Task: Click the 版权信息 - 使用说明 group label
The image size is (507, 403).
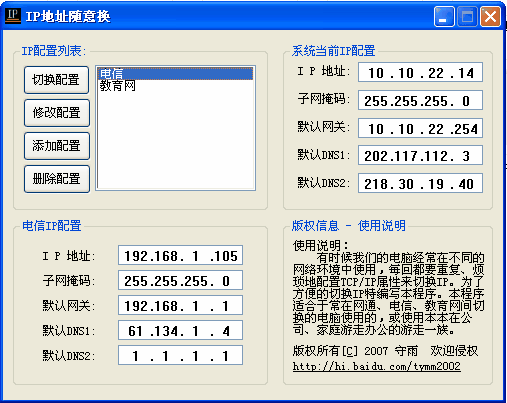Action: pyautogui.click(x=349, y=226)
